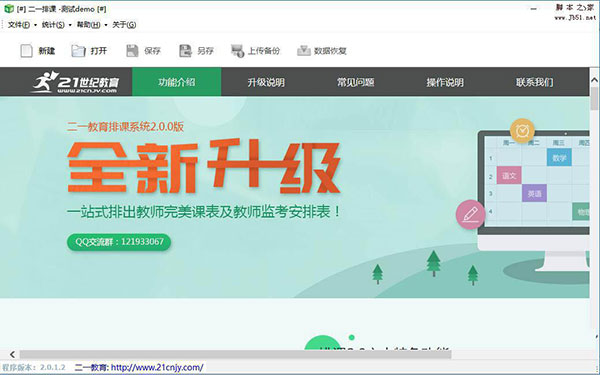Click the pink pencil edit circle icon
This screenshot has width=600, height=375.
click(x=470, y=215)
